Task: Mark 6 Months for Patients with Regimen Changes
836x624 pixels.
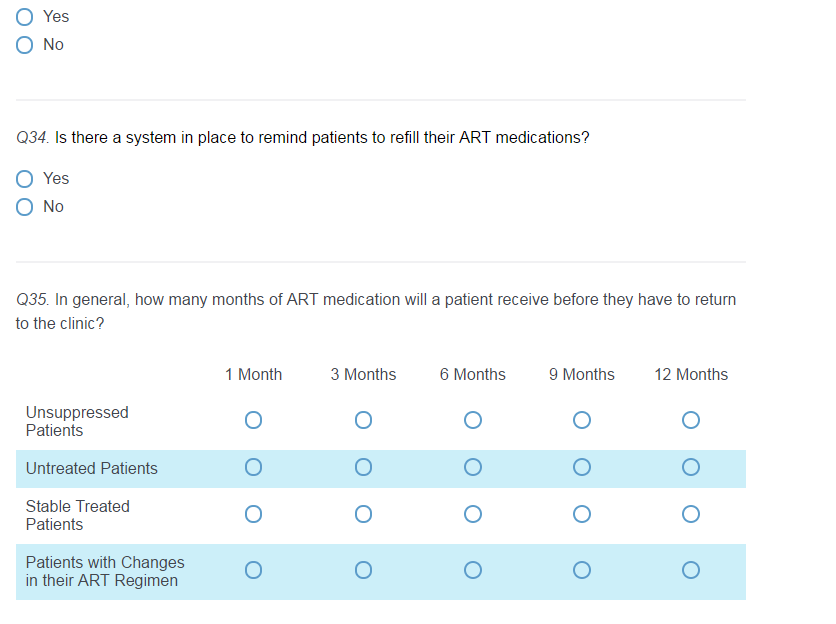Action: [x=473, y=570]
